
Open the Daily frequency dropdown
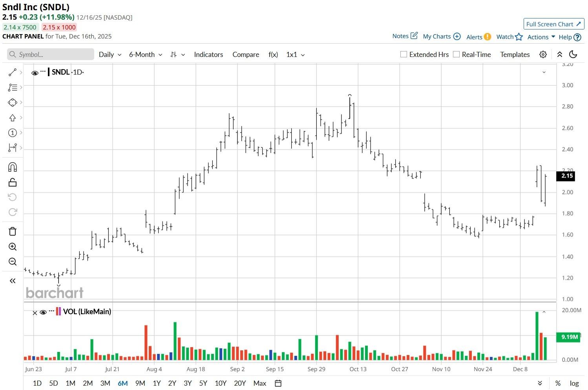coord(110,55)
